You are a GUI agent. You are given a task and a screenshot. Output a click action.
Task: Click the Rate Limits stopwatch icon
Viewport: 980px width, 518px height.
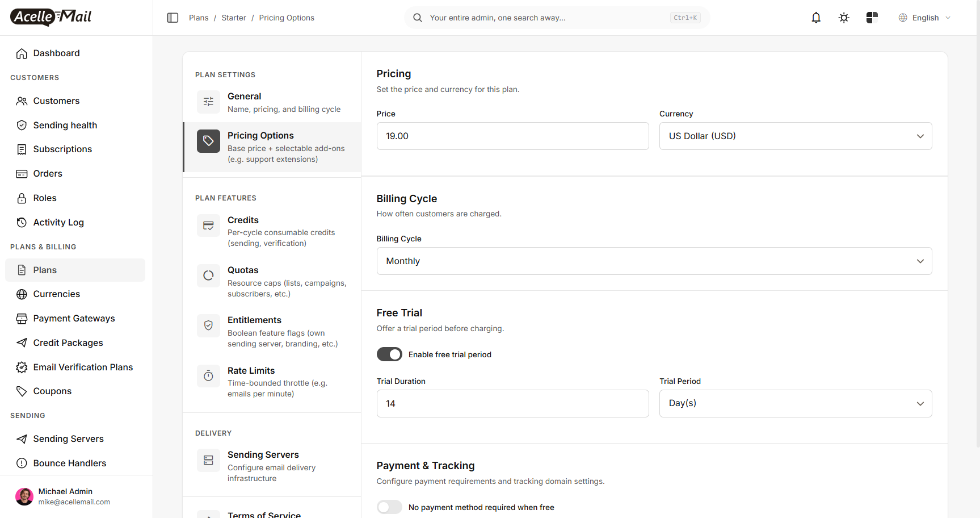click(208, 376)
